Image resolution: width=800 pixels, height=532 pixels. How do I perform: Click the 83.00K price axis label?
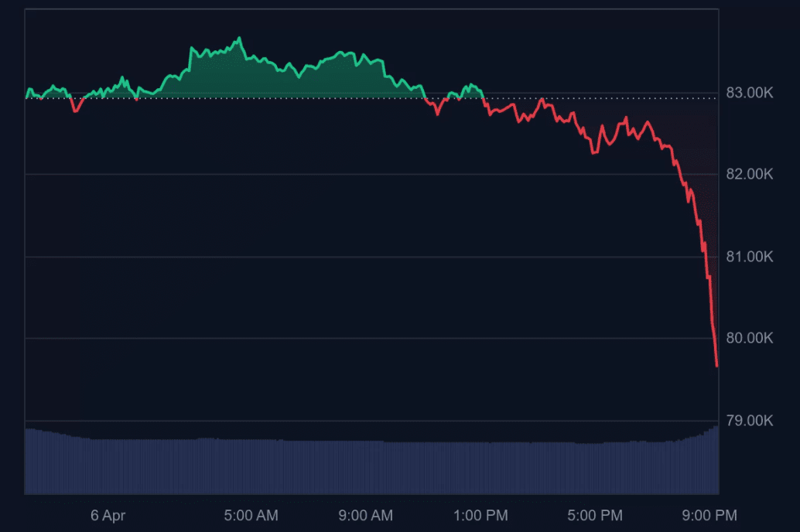(x=749, y=93)
